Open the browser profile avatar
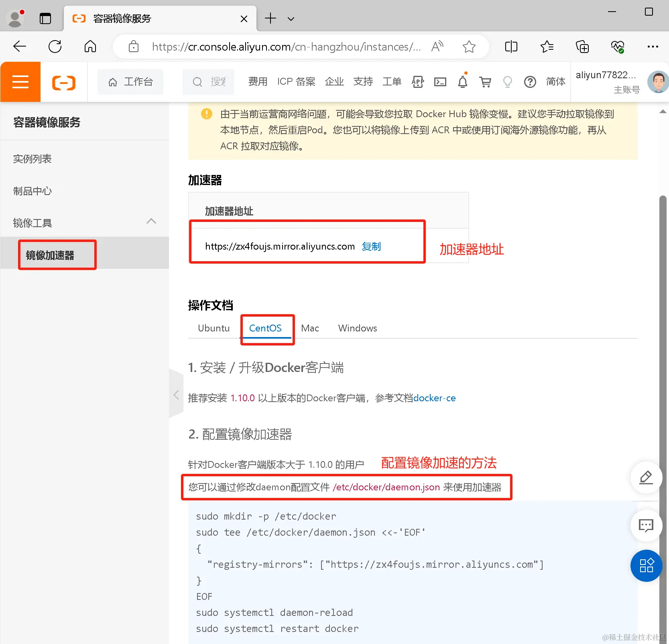 coord(16,18)
